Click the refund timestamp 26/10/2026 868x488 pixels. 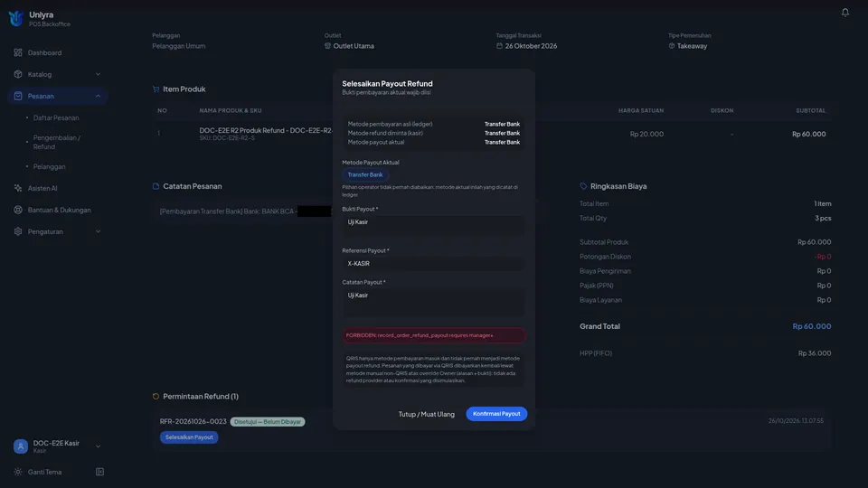796,421
